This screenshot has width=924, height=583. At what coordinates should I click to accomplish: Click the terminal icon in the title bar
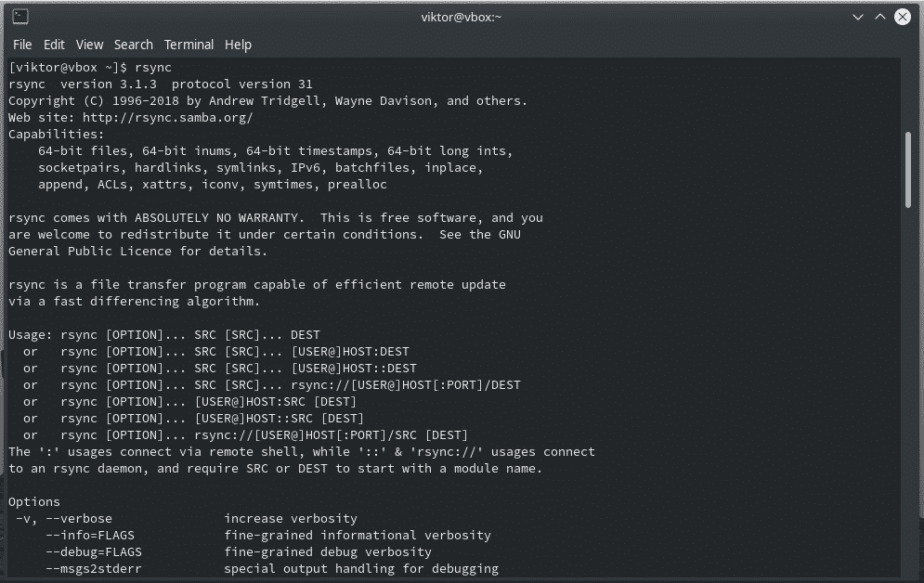20,17
